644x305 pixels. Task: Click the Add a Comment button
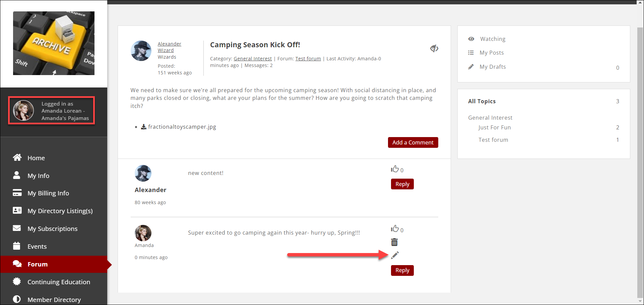[413, 142]
